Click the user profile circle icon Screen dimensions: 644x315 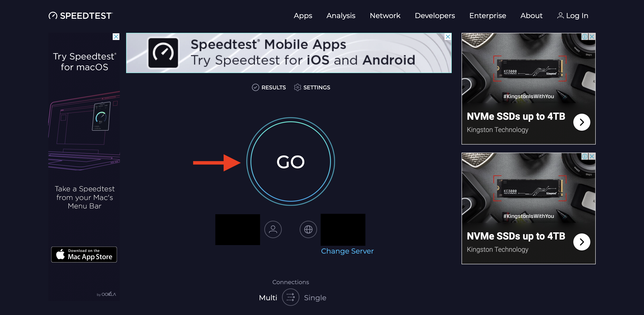point(273,229)
